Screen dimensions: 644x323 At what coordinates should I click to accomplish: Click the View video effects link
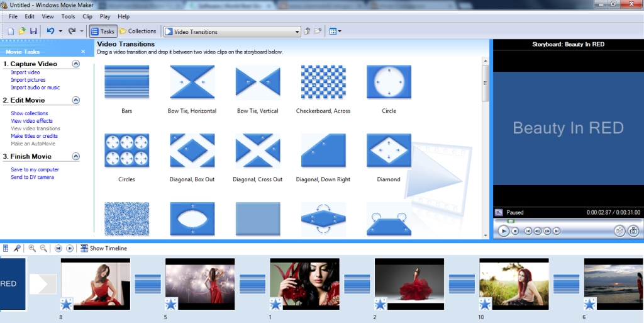[31, 121]
